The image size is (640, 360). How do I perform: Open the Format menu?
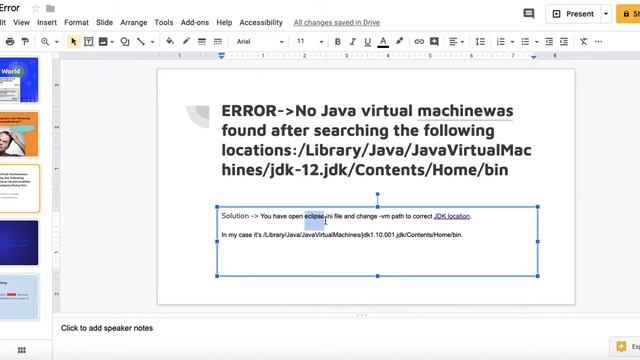[76, 22]
